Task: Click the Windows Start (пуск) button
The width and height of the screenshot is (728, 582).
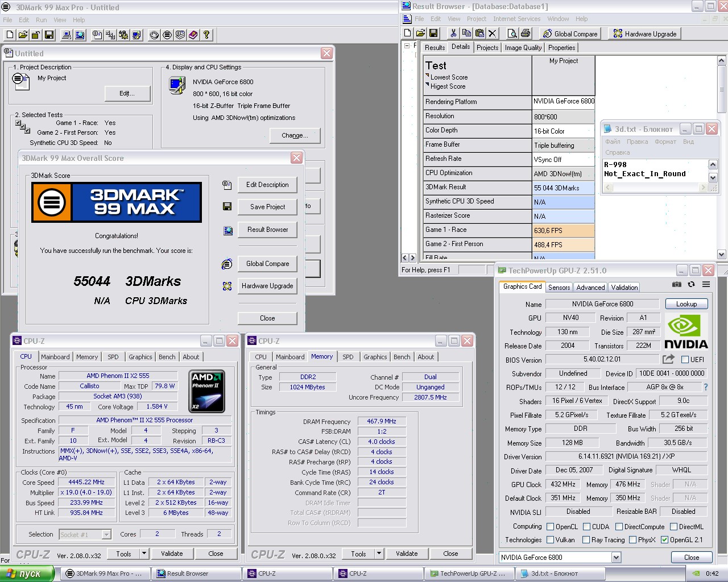Action: [x=27, y=573]
